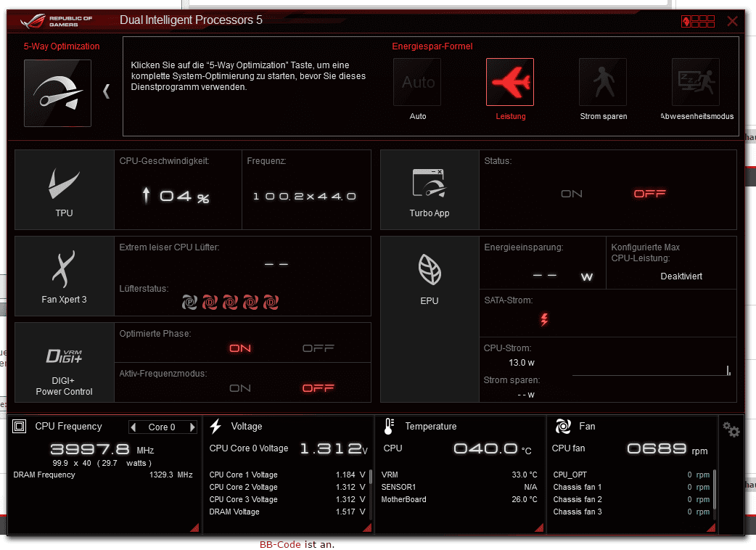Click the Temperature thermometer icon

tap(389, 427)
